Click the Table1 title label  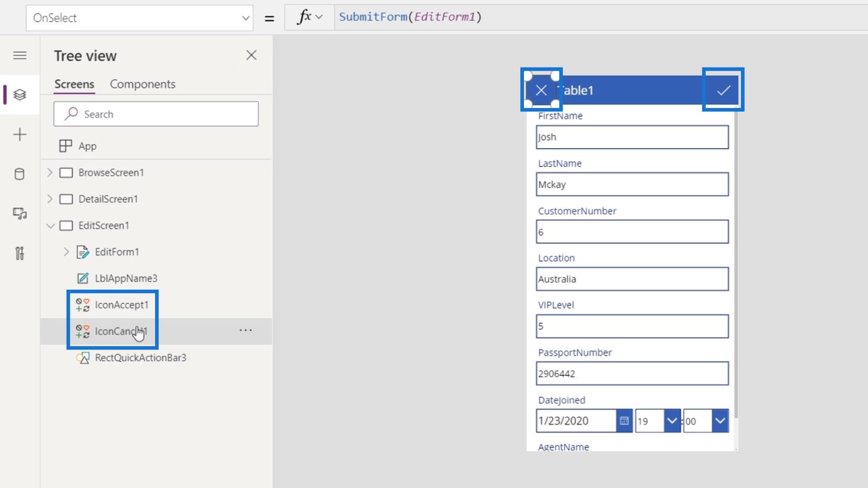577,90
